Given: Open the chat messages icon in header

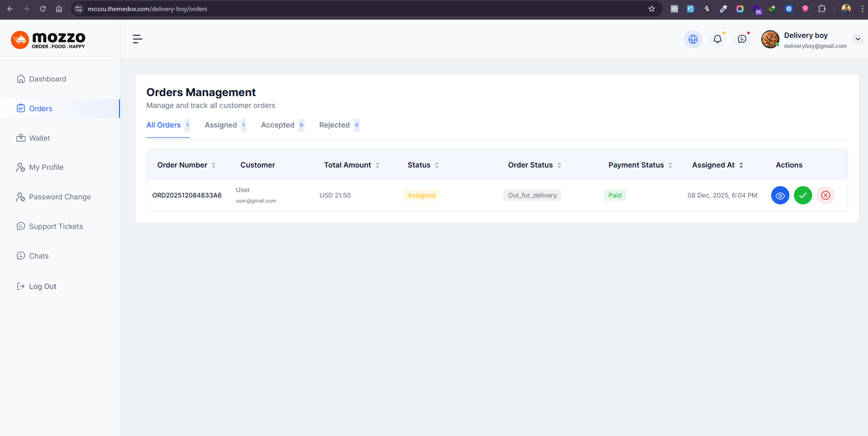Looking at the screenshot, I should click(x=742, y=39).
